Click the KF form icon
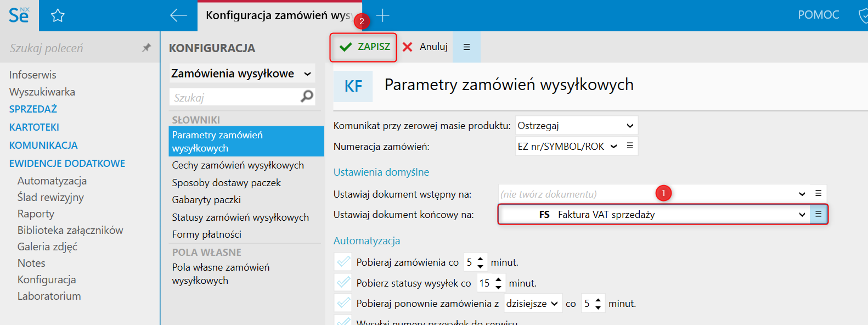The height and width of the screenshot is (325, 868). coord(353,86)
